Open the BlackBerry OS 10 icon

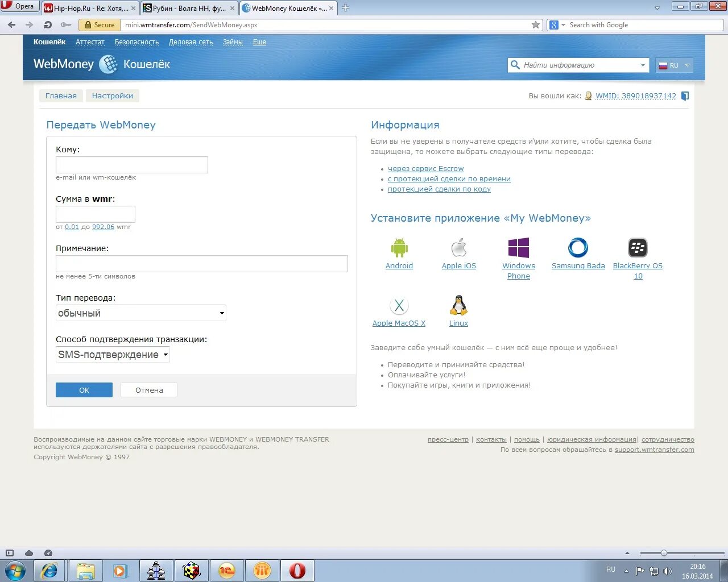[638, 248]
